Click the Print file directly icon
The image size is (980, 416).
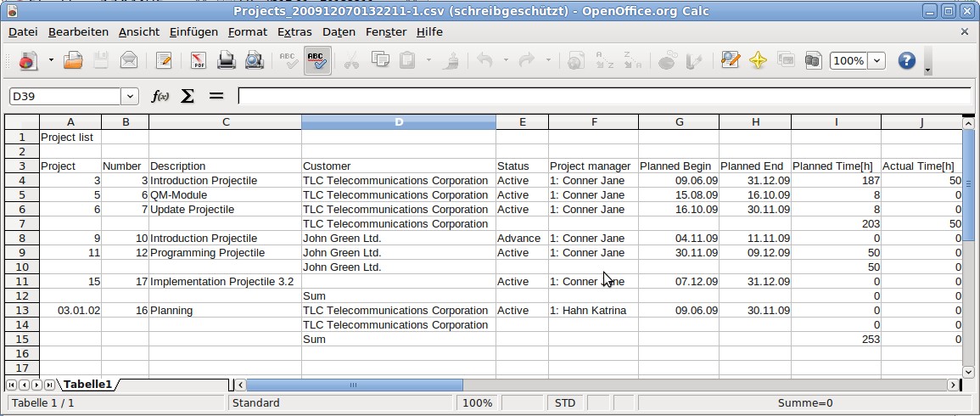pos(226,60)
